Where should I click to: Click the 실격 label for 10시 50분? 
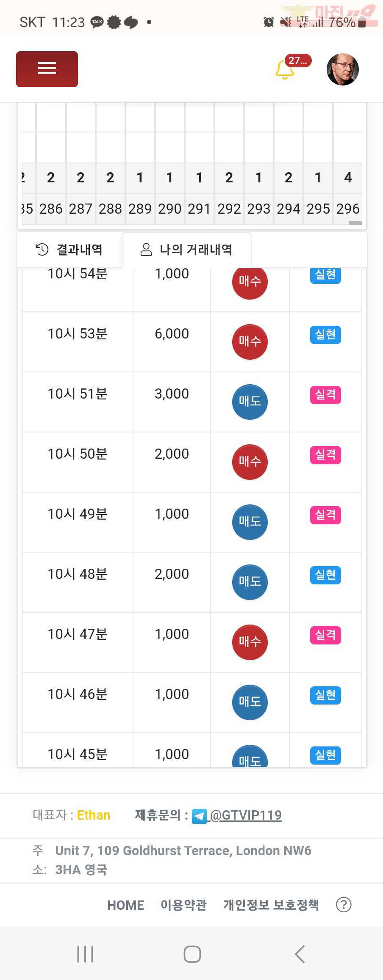(x=325, y=455)
